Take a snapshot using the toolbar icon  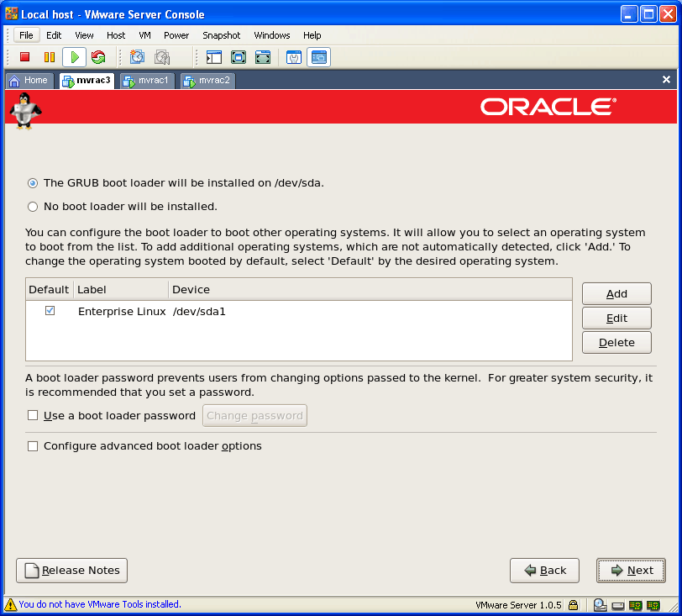click(137, 57)
